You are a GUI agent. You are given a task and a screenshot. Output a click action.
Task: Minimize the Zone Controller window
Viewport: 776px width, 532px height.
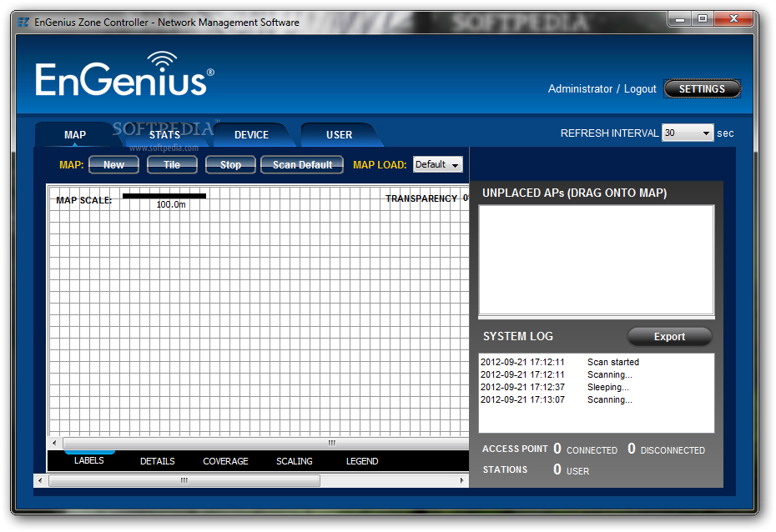680,19
